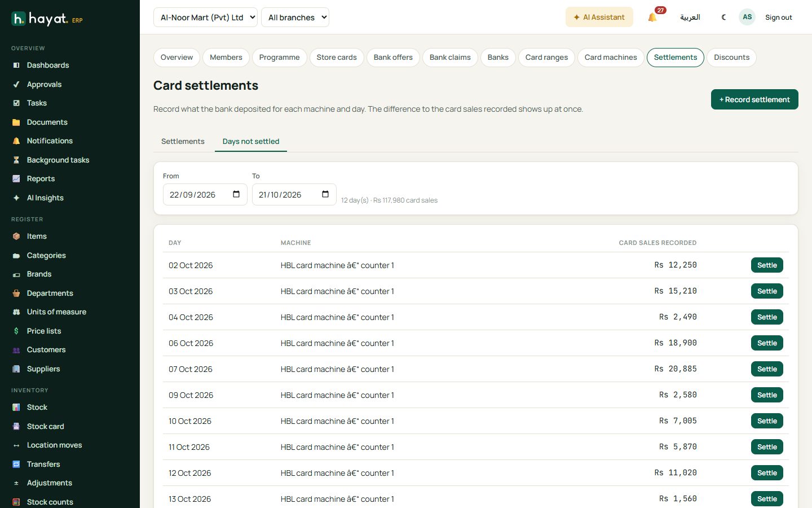This screenshot has height=508, width=812.
Task: Open the Discounts tab
Action: coord(731,58)
